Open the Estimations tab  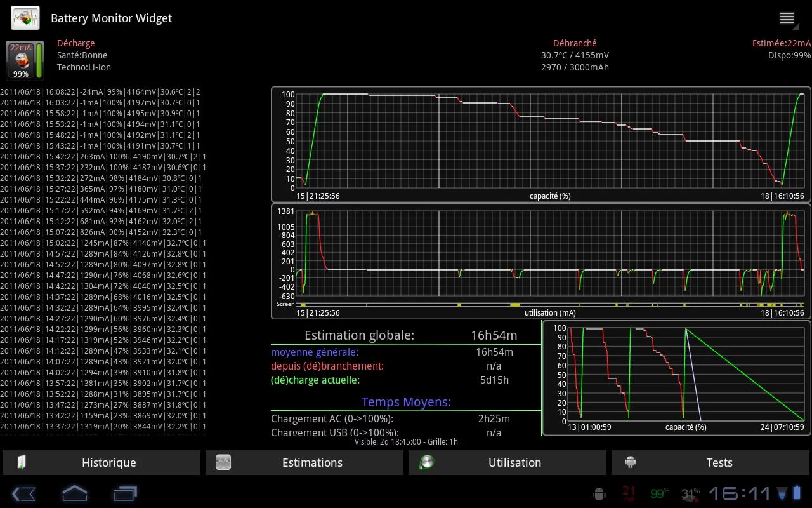[304, 462]
